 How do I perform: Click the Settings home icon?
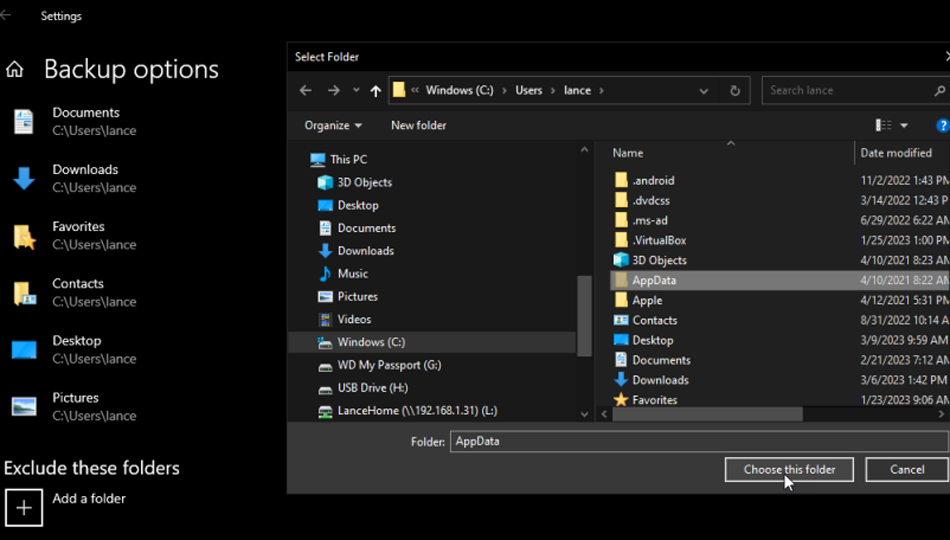coord(15,70)
